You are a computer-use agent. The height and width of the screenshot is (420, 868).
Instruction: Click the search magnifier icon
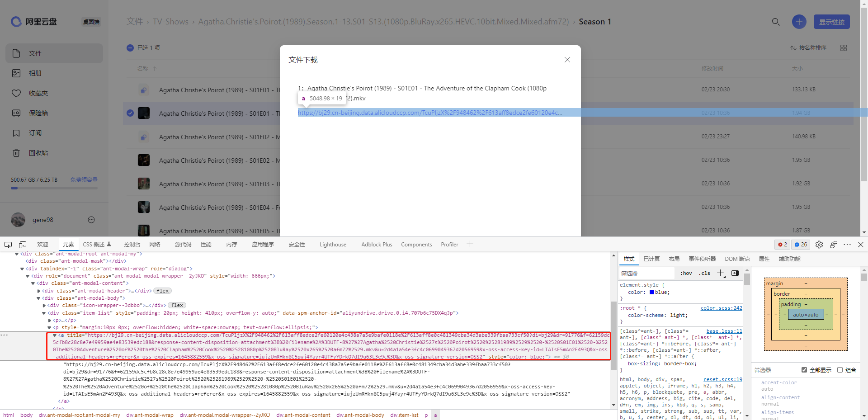click(x=776, y=22)
